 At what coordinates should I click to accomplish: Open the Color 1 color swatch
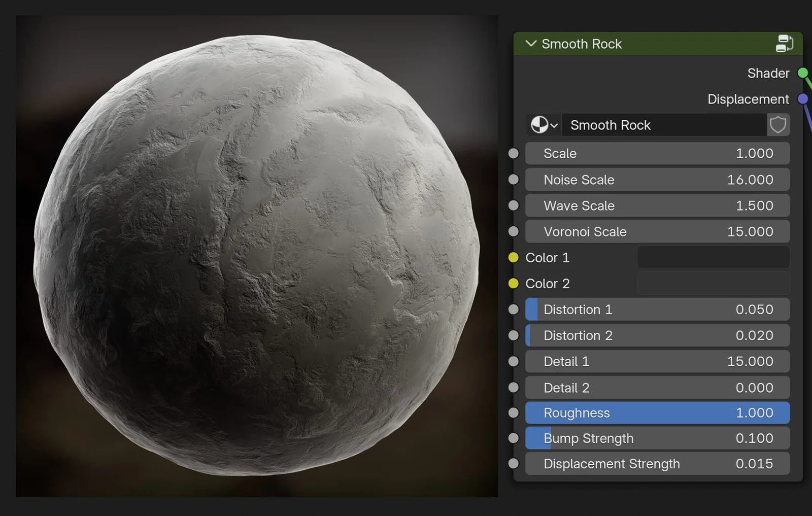point(713,257)
